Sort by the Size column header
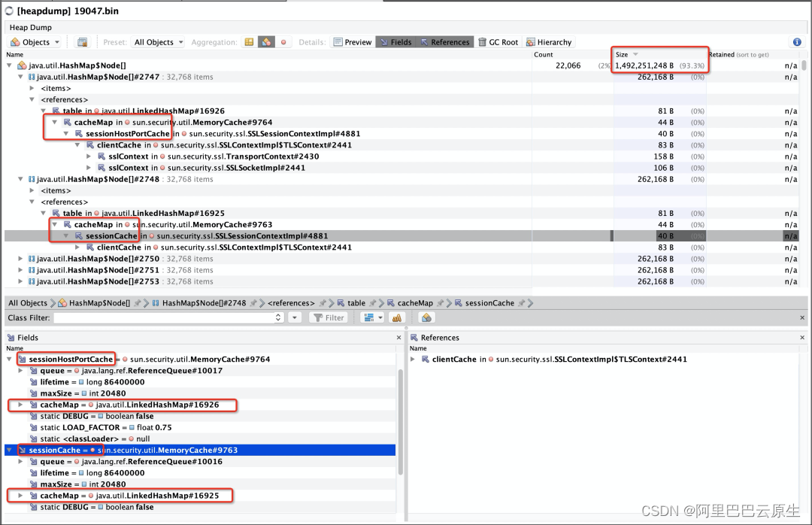The image size is (812, 525). click(660, 54)
